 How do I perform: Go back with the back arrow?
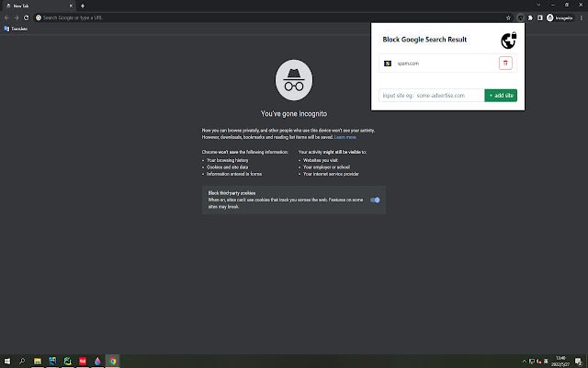point(6,17)
